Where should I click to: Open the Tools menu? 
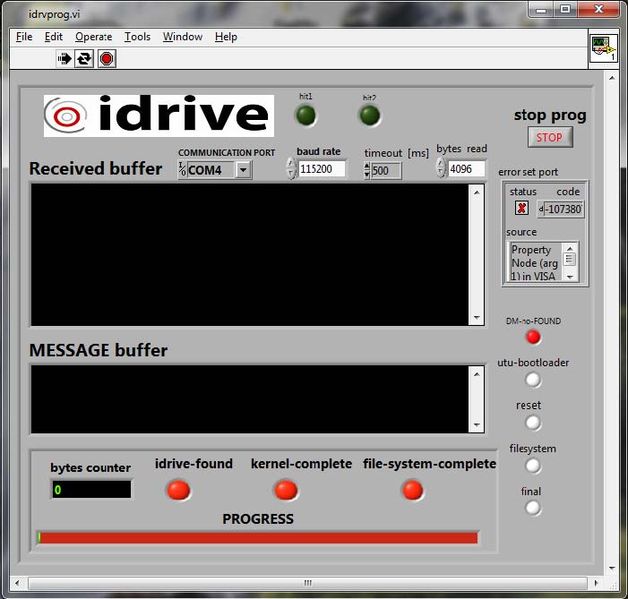pos(137,37)
